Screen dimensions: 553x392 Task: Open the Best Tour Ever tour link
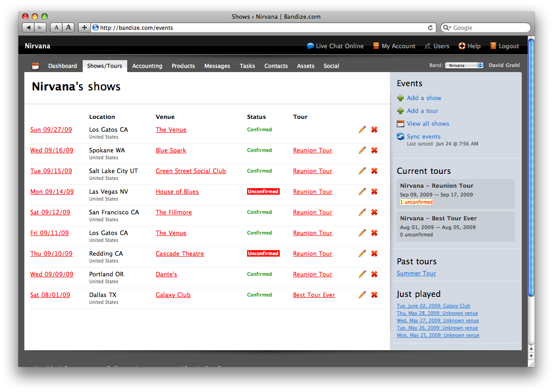click(314, 295)
